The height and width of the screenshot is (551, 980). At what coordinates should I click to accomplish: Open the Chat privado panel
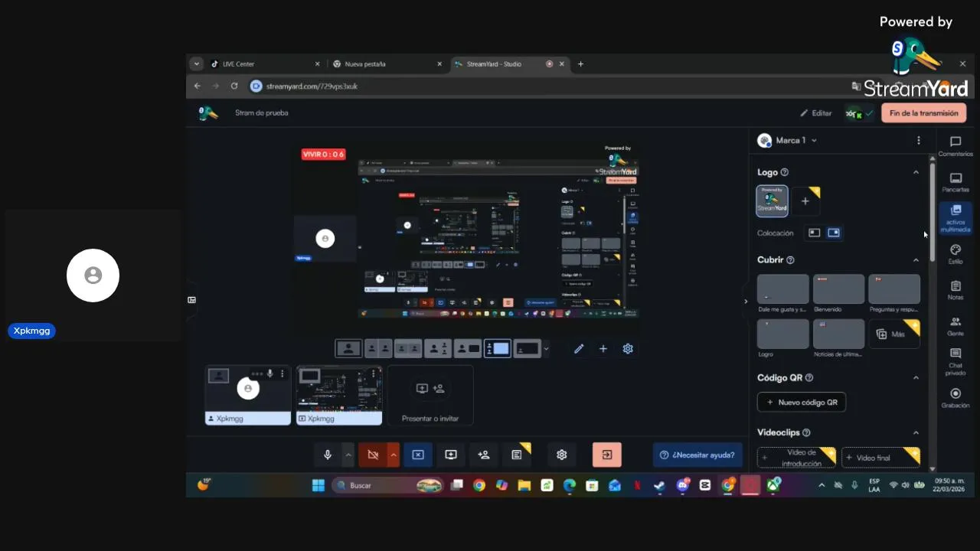tap(955, 361)
